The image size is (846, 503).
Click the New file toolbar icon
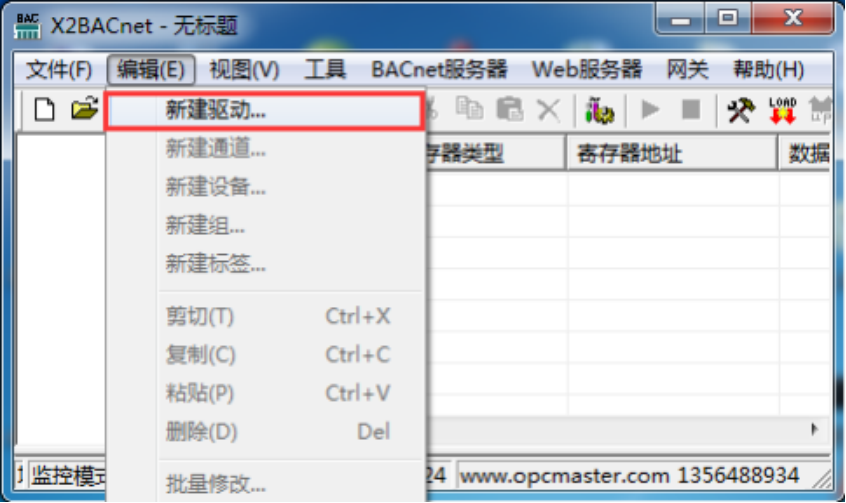tap(44, 110)
